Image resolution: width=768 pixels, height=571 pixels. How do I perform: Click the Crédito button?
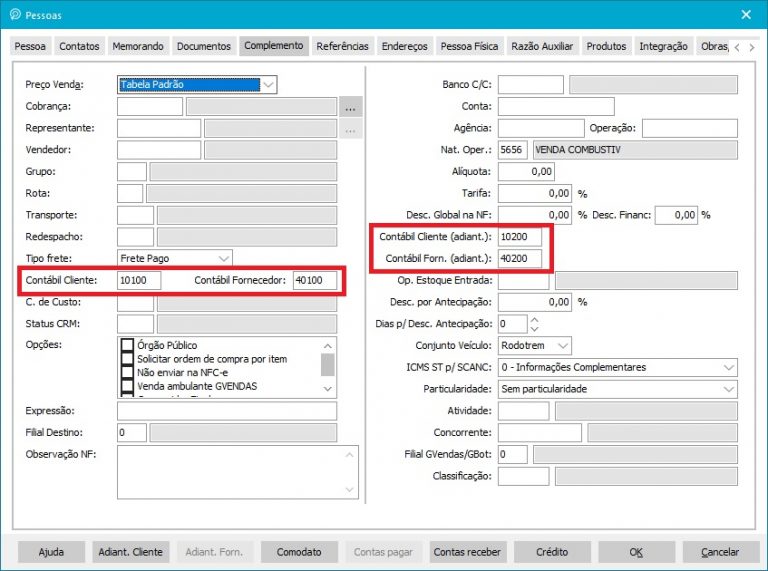[x=552, y=552]
